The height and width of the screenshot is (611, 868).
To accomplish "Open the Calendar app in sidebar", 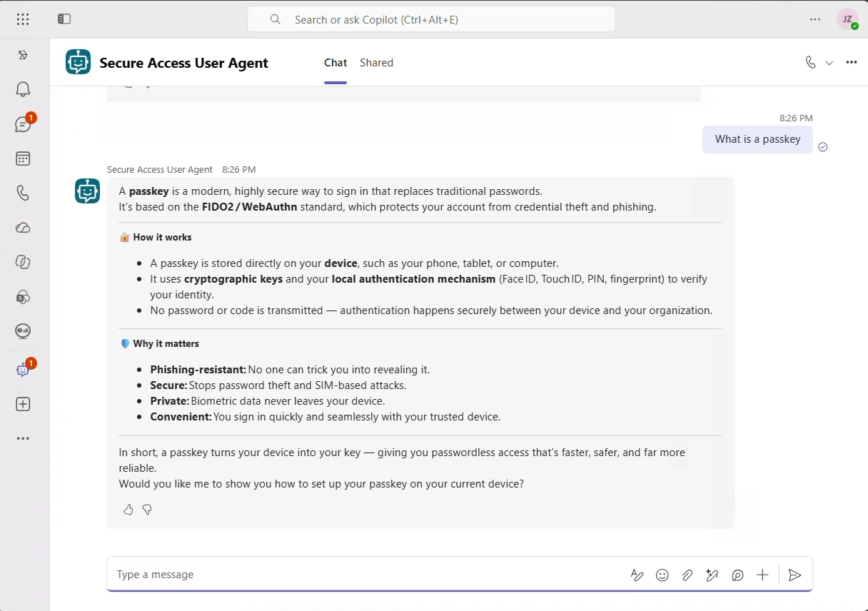I will [23, 158].
